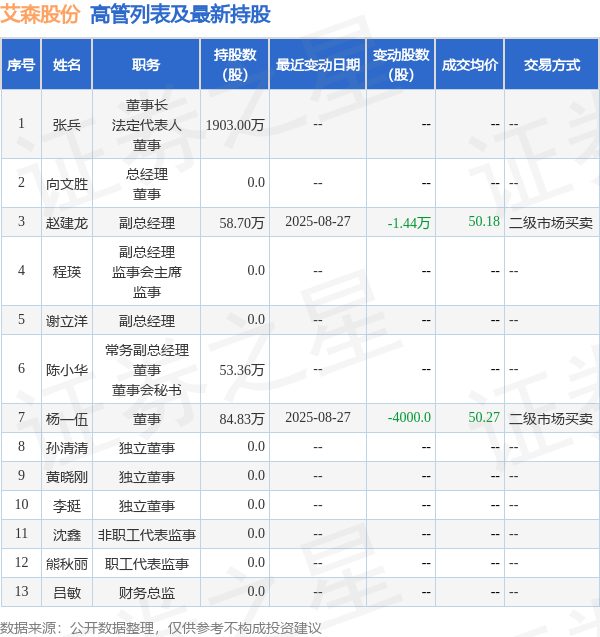Click the 53.36万 shareholding value
Screen dimensions: 600x637
tap(242, 370)
